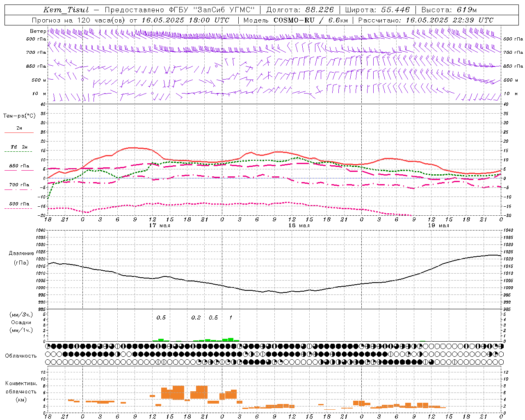Select the Давление pressure panel label

click(x=21, y=253)
